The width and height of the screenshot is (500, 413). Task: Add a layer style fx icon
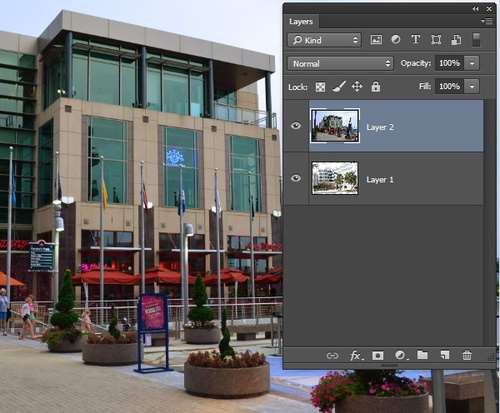point(356,356)
